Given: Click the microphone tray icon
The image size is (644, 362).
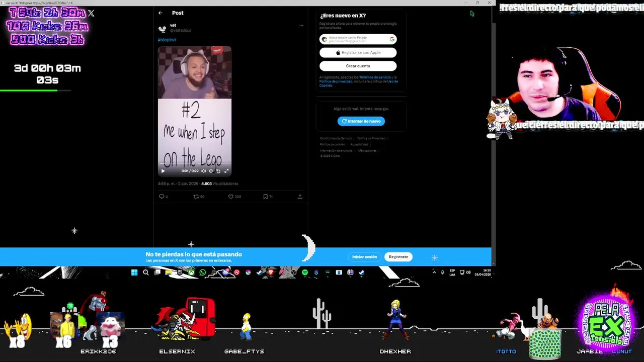Looking at the screenshot, I should 443,272.
